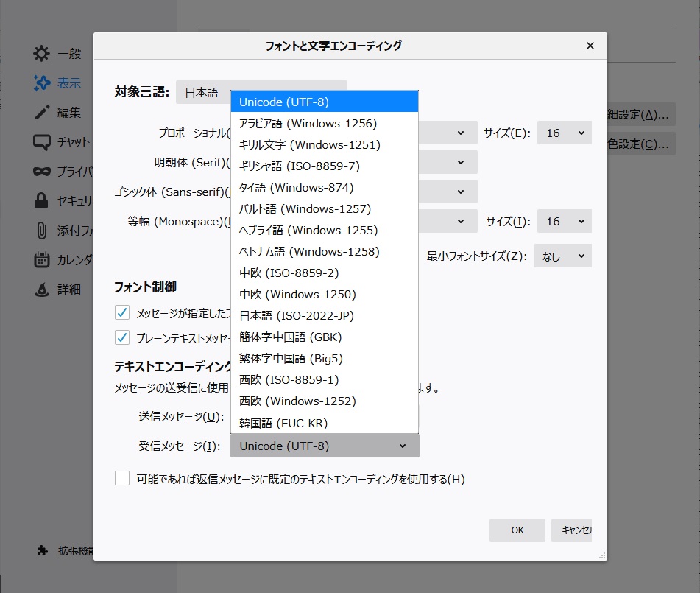Toggle the plain text message checkbox
Image resolution: width=700 pixels, height=593 pixels.
click(122, 338)
